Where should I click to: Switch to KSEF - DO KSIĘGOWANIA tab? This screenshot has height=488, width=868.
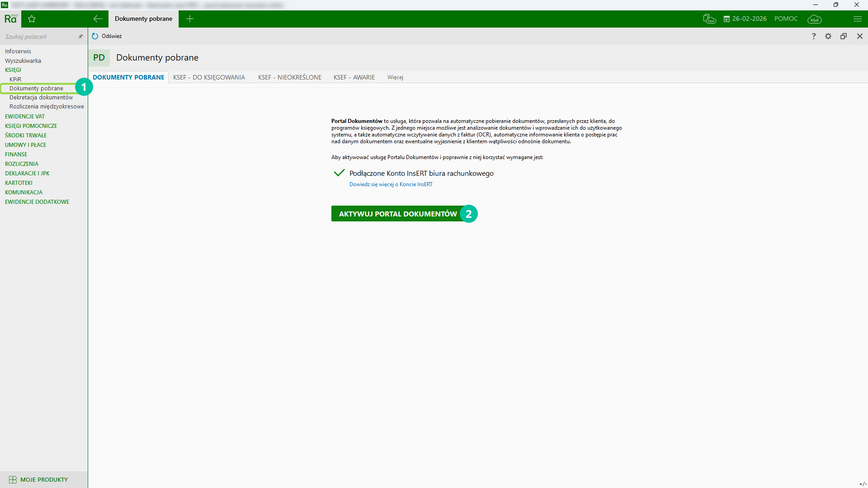point(209,77)
